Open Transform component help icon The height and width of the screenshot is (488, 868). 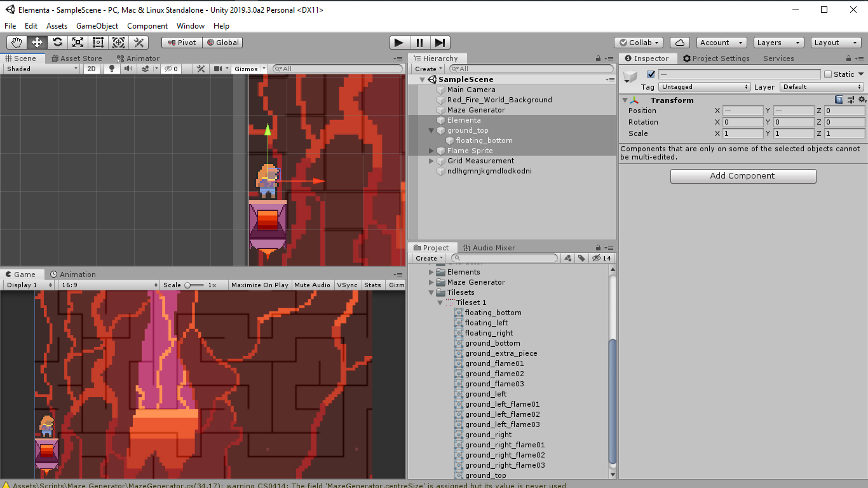pos(839,100)
